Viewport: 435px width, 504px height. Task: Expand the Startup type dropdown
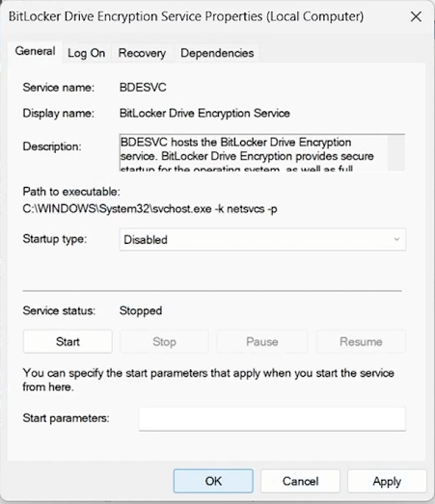click(x=262, y=239)
